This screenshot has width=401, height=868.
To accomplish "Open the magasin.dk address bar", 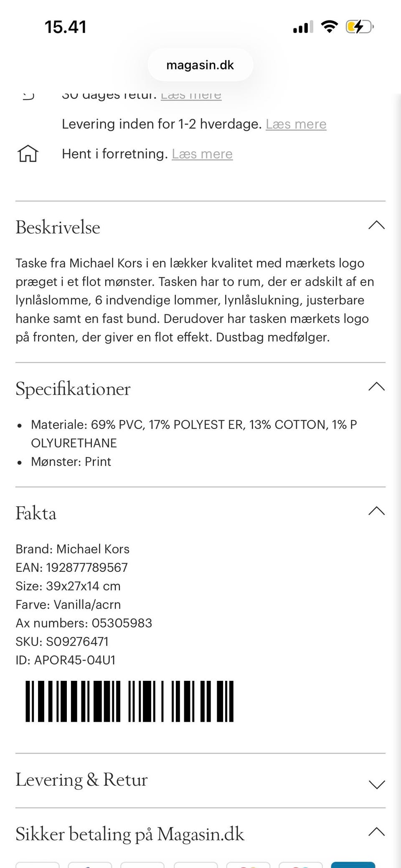I will point(200,65).
